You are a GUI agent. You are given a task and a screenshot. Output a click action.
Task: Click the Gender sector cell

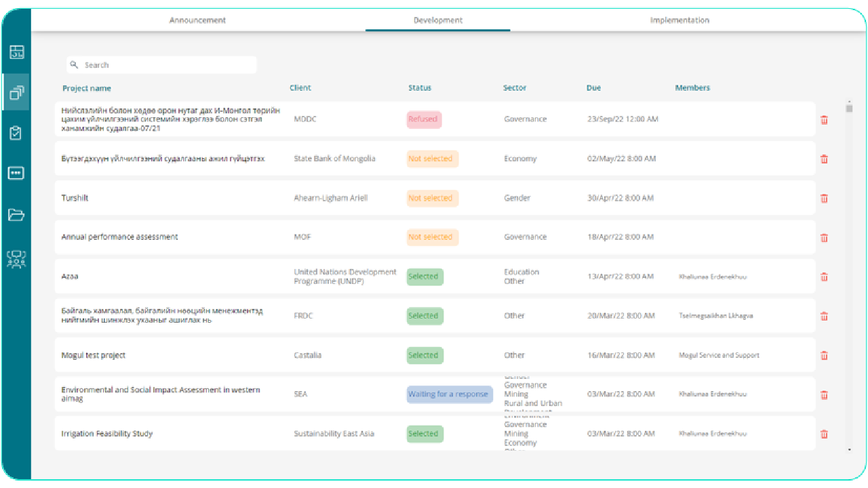[x=517, y=198]
